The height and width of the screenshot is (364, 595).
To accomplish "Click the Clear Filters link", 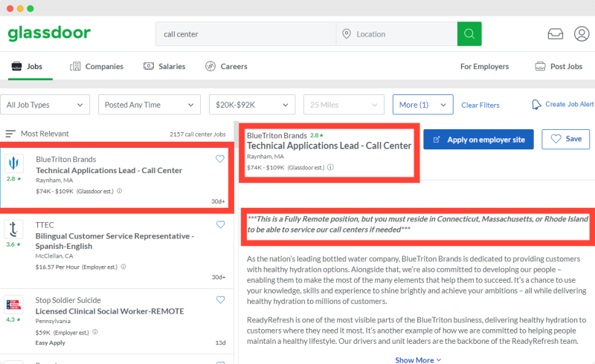I will [x=480, y=105].
